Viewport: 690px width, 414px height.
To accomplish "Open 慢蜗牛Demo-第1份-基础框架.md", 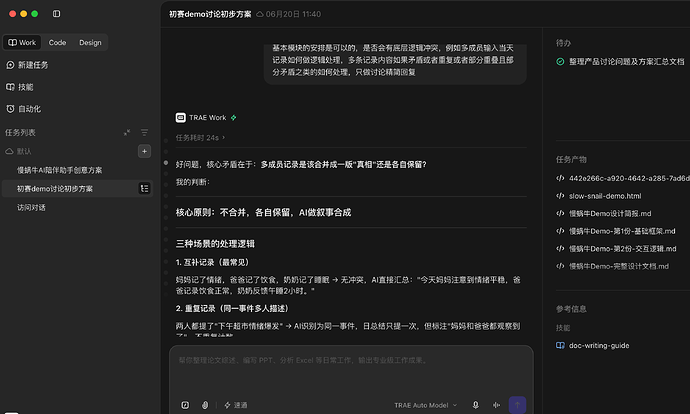I will (x=622, y=231).
